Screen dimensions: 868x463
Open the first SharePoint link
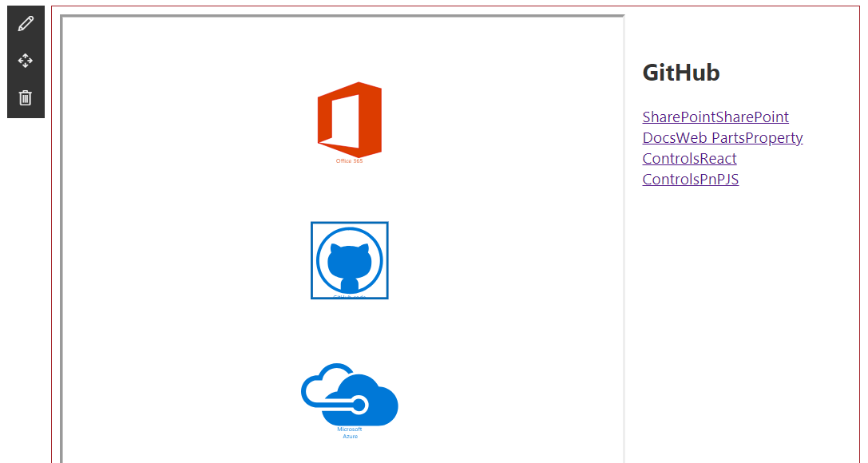click(x=679, y=117)
